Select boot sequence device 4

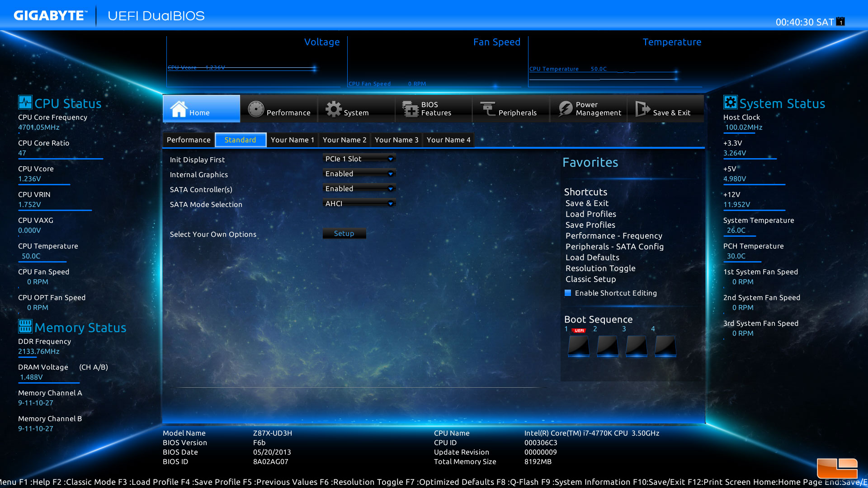pyautogui.click(x=665, y=346)
